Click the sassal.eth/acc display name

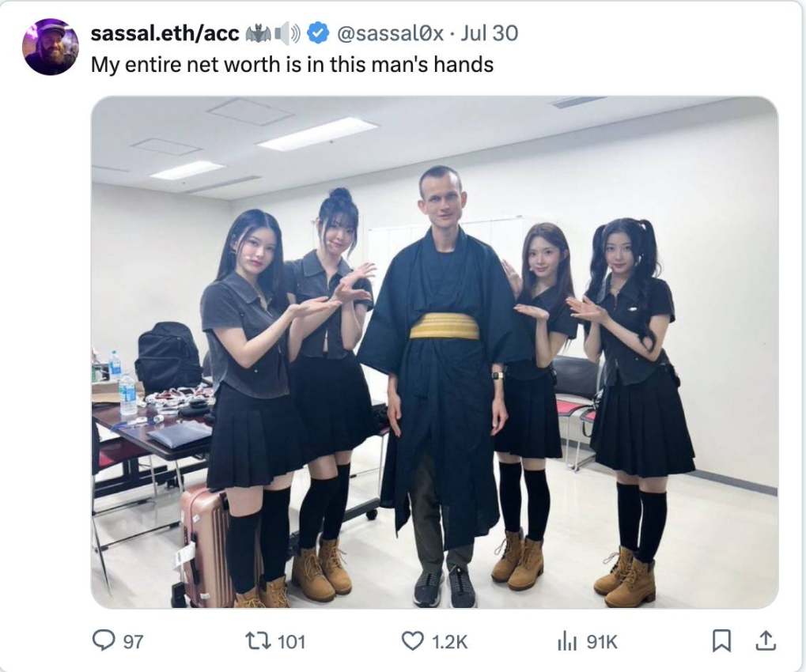coord(165,33)
